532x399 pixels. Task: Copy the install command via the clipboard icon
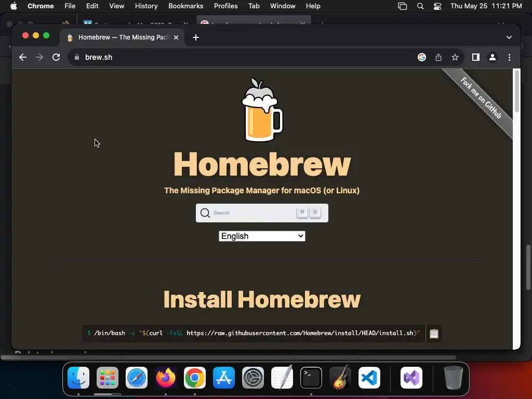click(434, 334)
